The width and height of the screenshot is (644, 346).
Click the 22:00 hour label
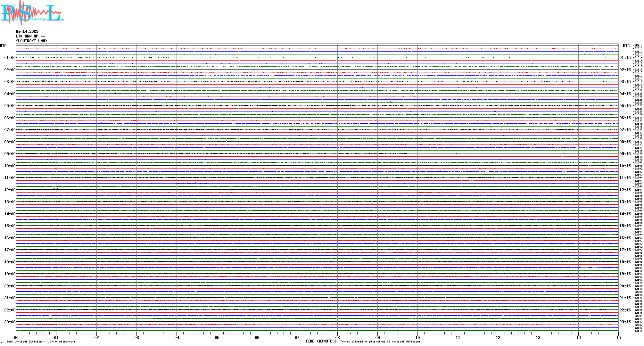tap(10, 310)
